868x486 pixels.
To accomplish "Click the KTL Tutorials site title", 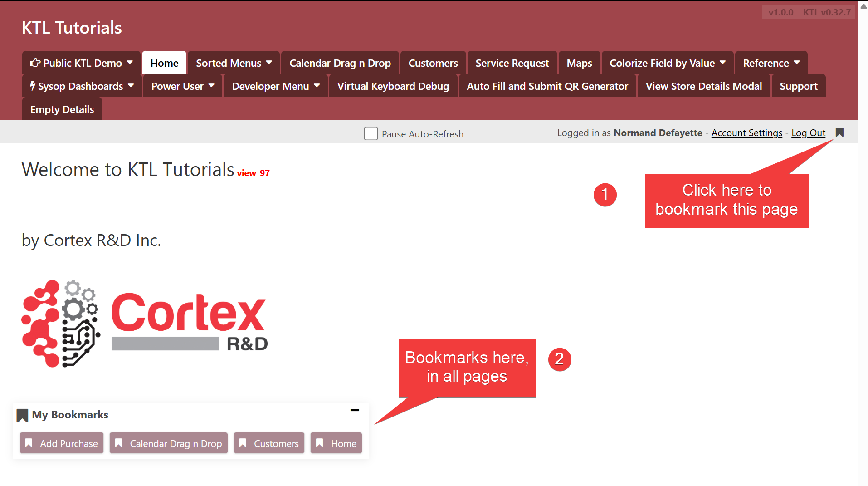I will (x=72, y=28).
